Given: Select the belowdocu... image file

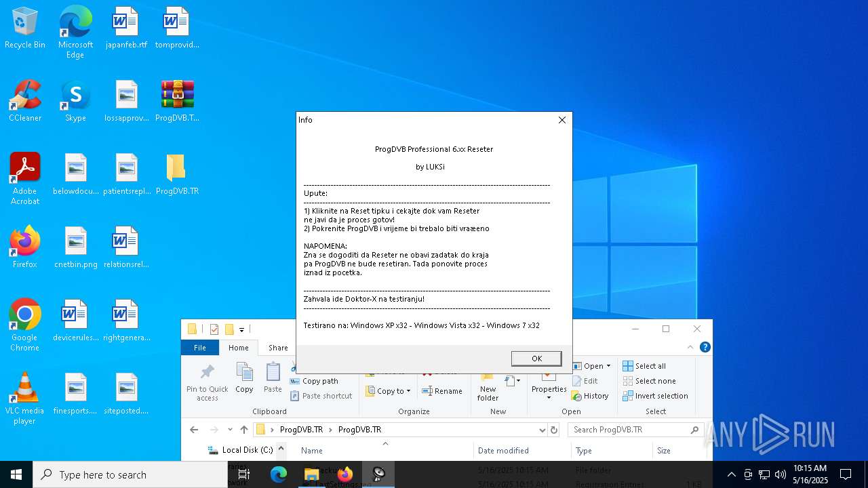Looking at the screenshot, I should (x=75, y=175).
